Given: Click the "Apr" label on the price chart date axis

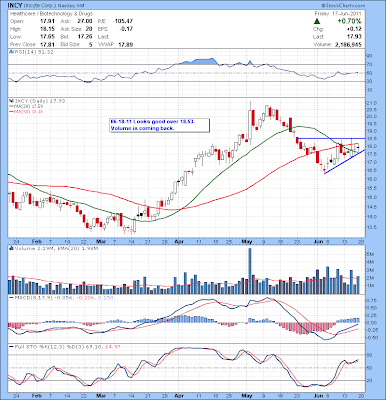Looking at the screenshot, I should pyautogui.click(x=179, y=241).
